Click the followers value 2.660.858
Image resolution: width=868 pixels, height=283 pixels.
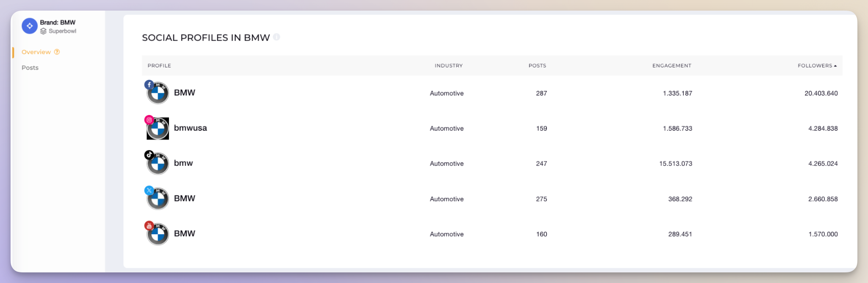pos(823,199)
